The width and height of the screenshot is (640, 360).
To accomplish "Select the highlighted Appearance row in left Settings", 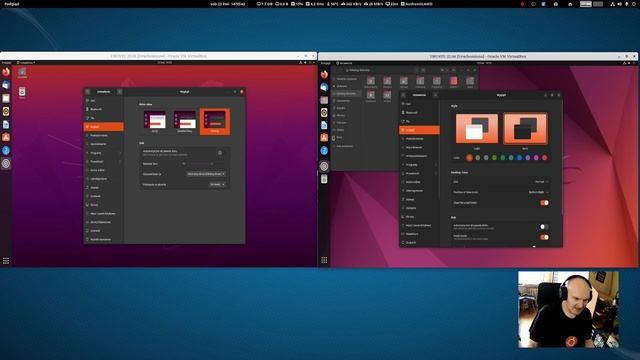I will click(103, 127).
